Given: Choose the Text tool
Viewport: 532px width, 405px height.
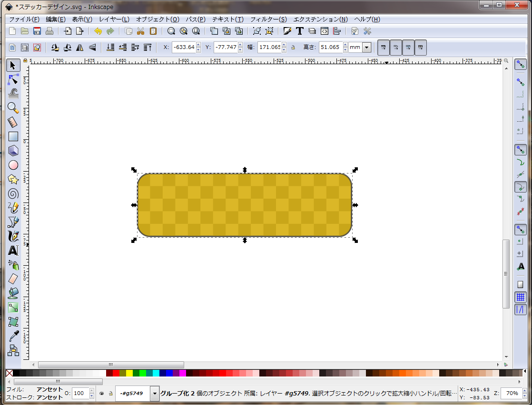Looking at the screenshot, I should pyautogui.click(x=13, y=251).
